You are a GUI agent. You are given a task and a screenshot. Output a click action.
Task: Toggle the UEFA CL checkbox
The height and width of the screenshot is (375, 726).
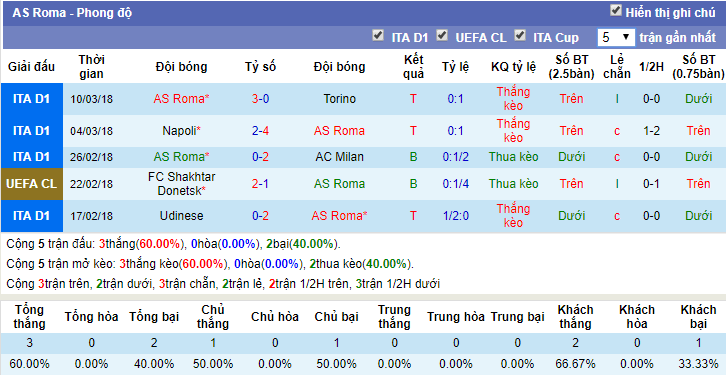[442, 35]
